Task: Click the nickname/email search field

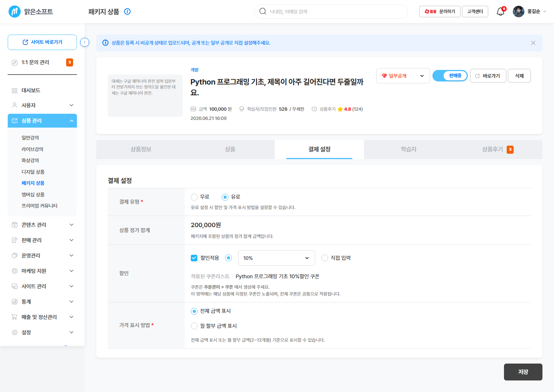Action: coord(331,12)
